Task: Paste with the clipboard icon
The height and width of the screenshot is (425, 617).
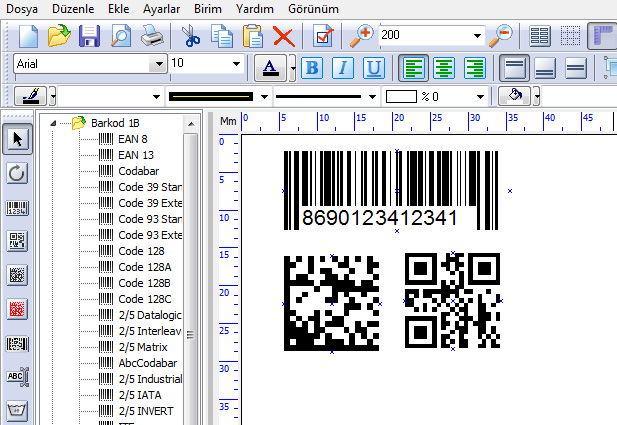Action: point(253,36)
